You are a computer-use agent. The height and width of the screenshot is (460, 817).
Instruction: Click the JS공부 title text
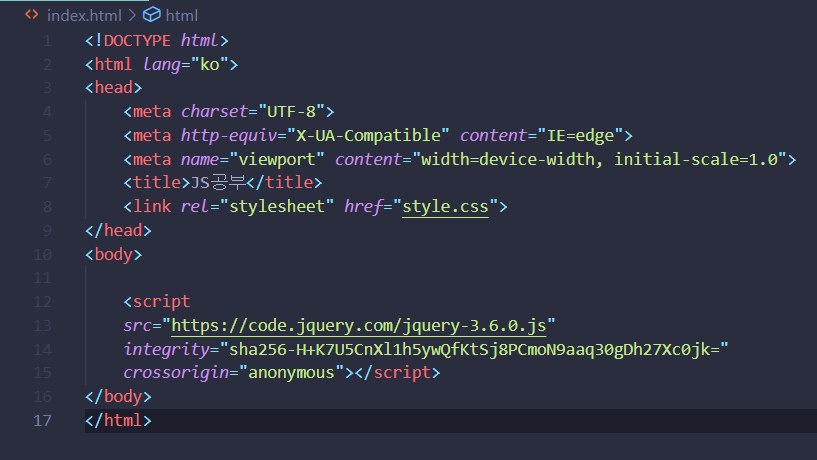click(218, 183)
